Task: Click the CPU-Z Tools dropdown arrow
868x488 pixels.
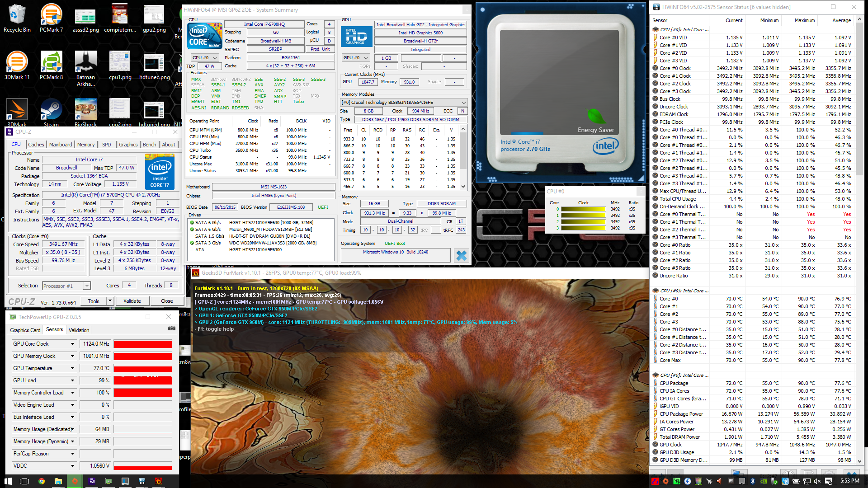Action: 109,301
